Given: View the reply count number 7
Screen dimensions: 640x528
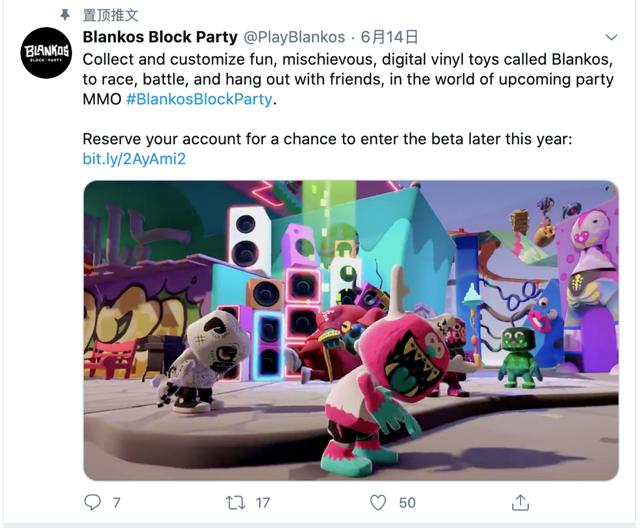Looking at the screenshot, I should (116, 503).
